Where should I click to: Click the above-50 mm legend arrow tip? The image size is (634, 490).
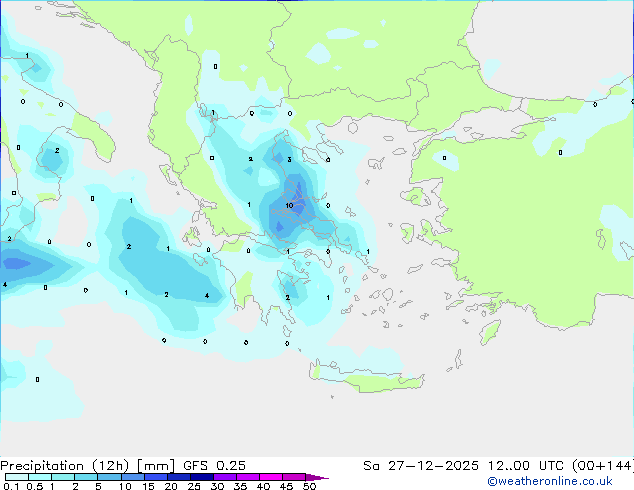(317, 477)
